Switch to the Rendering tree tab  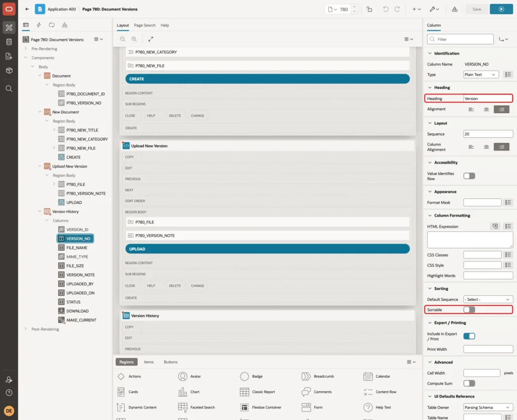tap(26, 25)
